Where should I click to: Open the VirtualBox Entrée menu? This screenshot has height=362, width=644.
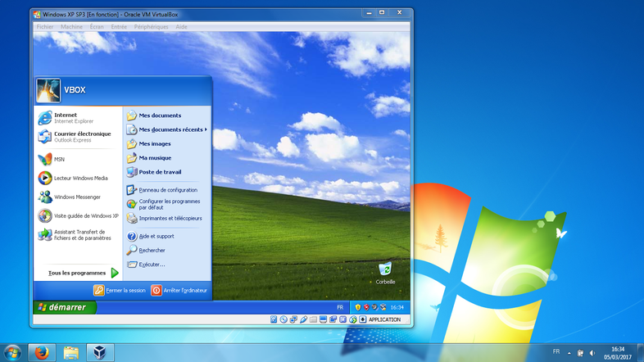[119, 27]
